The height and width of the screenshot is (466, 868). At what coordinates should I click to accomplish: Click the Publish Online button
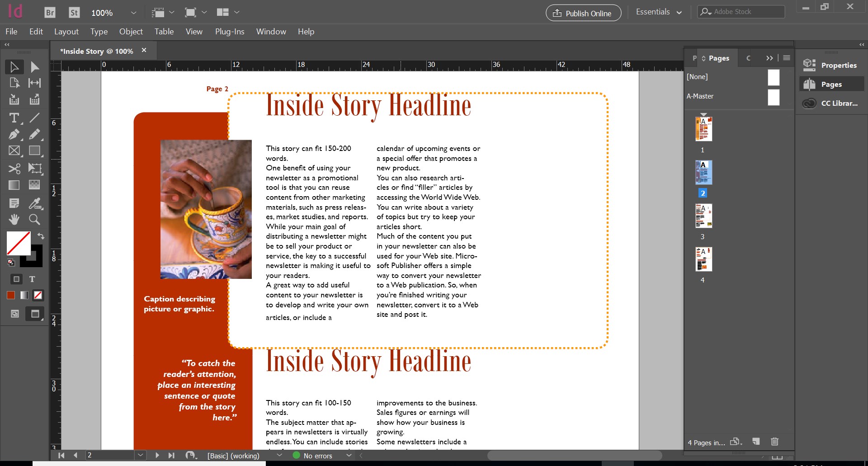click(x=583, y=13)
